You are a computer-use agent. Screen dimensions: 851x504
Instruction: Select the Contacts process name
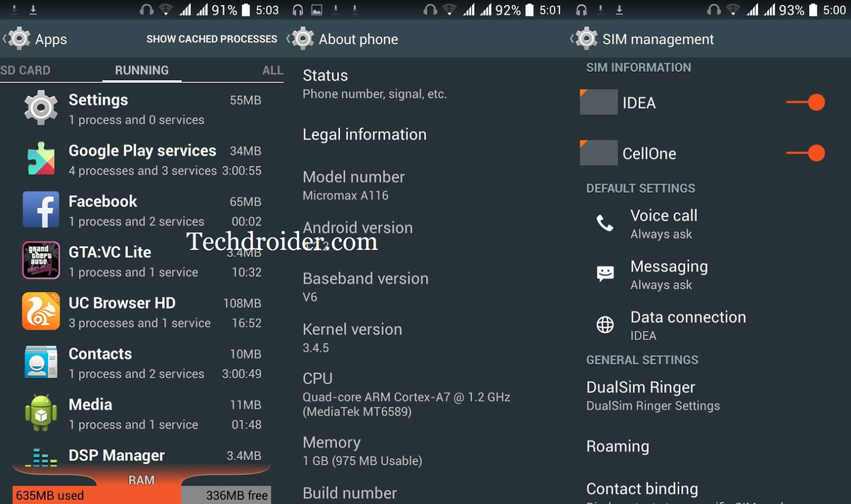[x=100, y=354]
